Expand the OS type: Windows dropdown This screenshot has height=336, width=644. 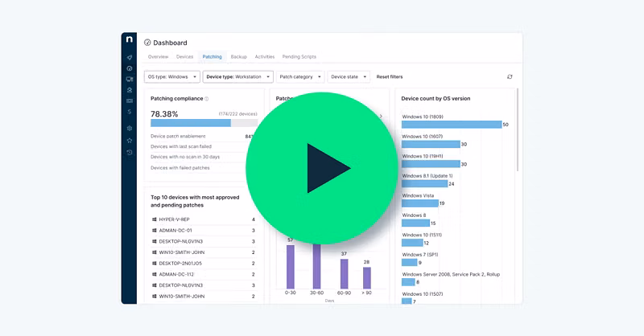[x=171, y=77]
